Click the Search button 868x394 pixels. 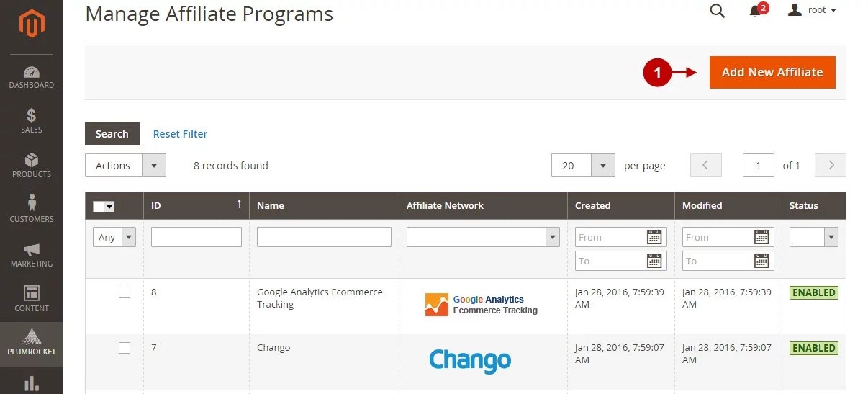point(112,134)
